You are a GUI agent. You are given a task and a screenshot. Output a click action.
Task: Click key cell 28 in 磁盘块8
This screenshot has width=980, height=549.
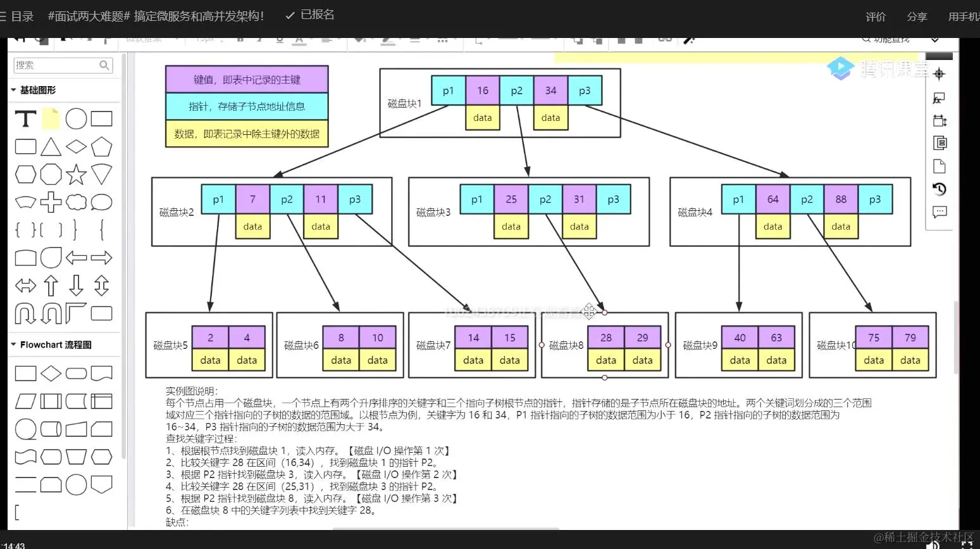coord(606,338)
